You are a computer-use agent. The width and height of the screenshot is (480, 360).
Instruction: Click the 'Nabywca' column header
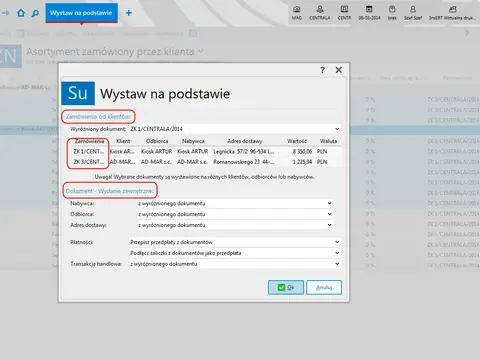(193, 141)
